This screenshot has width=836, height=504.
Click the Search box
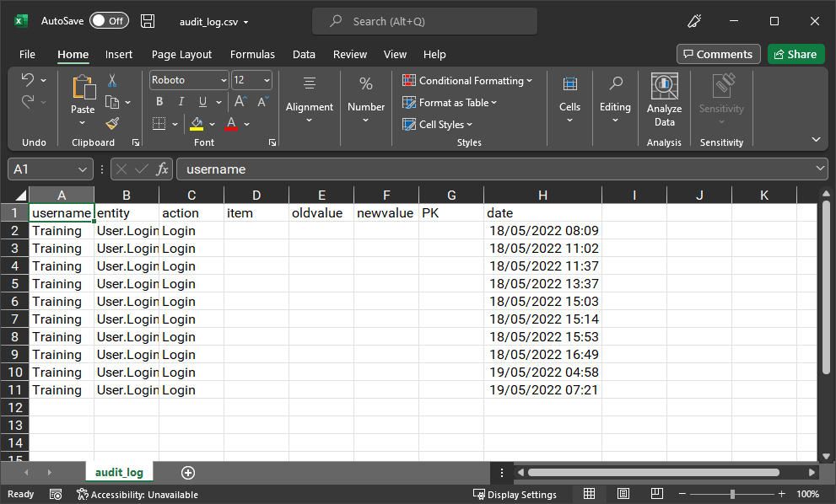424,21
